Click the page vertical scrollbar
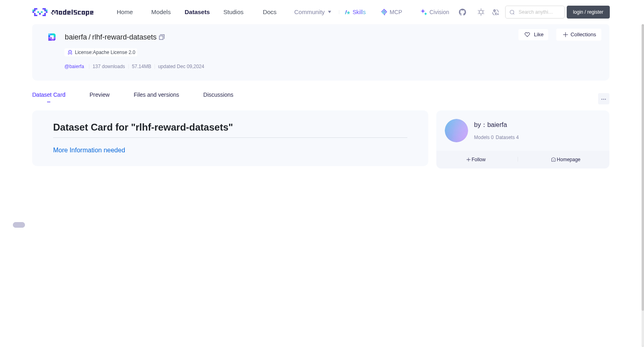The height and width of the screenshot is (347, 644). [x=643, y=167]
